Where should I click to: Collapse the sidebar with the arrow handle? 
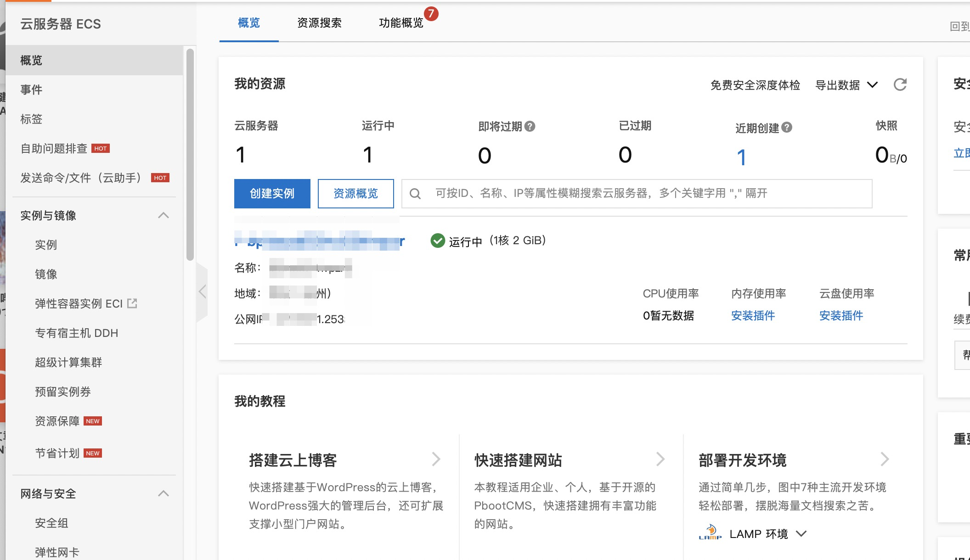click(x=202, y=292)
